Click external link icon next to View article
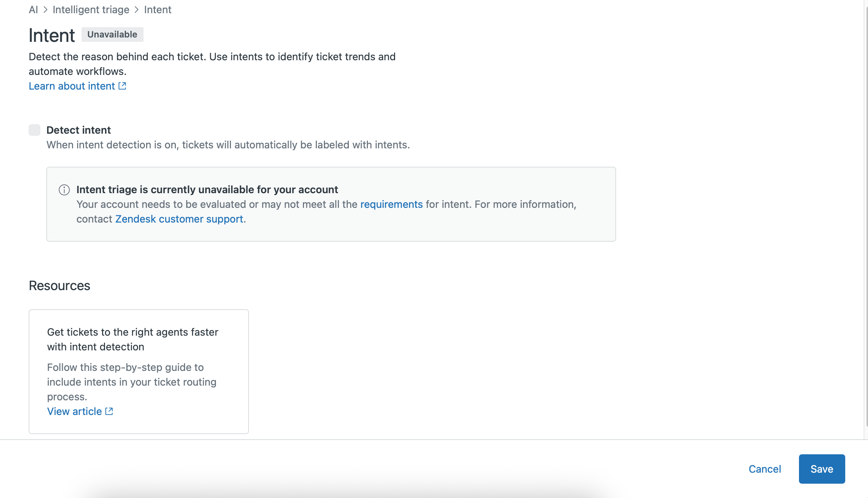The image size is (868, 498). point(109,411)
